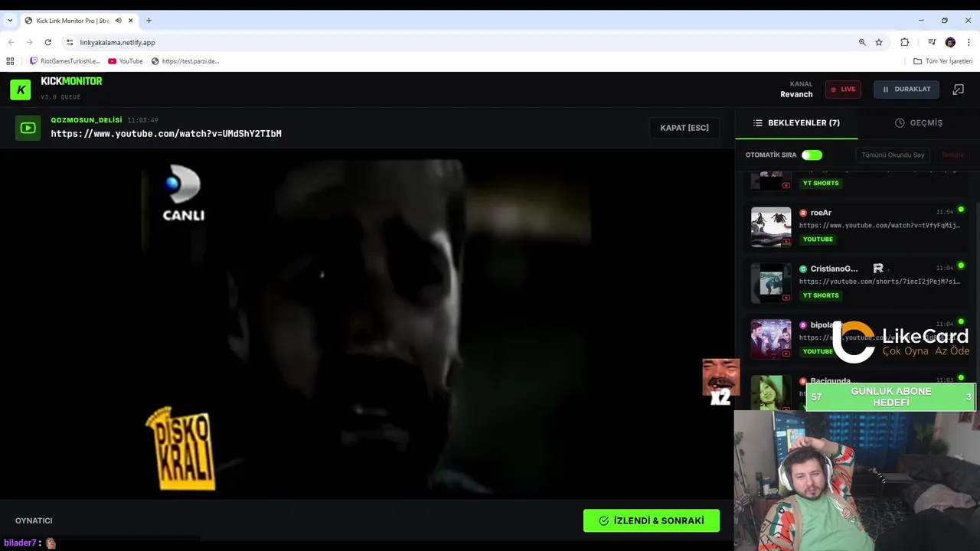Click CristianoG's youtube shorts URL
The image size is (980, 551).
click(x=879, y=282)
